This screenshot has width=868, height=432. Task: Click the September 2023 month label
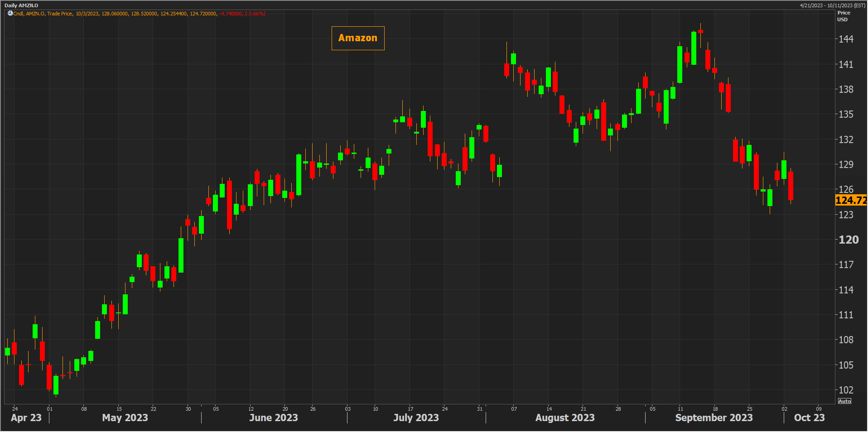pos(714,418)
